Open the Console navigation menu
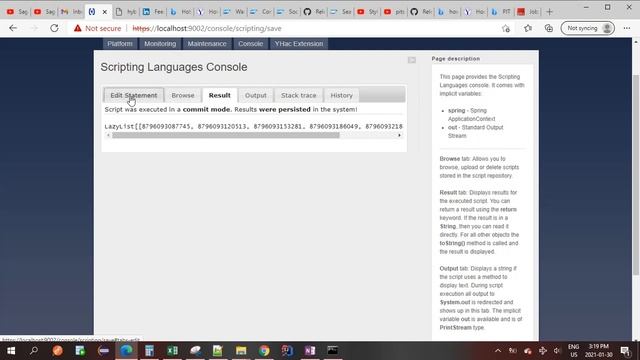The image size is (640, 360). pos(251,44)
